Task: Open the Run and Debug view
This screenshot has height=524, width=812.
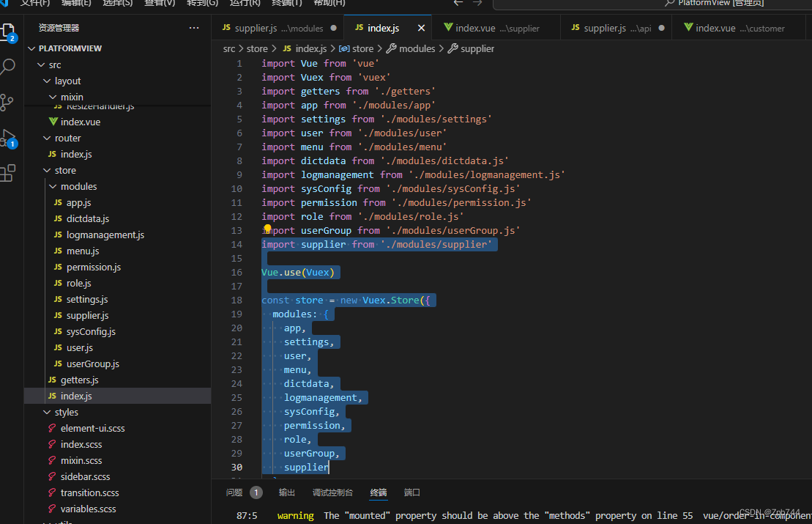Action: pyautogui.click(x=7, y=139)
